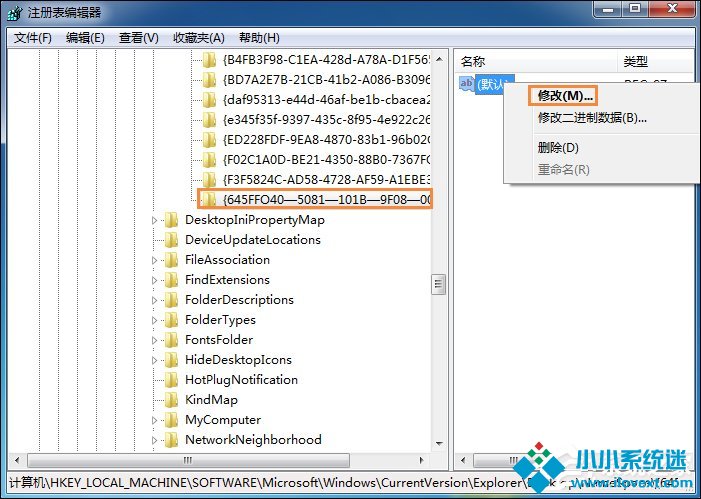This screenshot has width=701, height=499.
Task: Select the DeviceUpdateLocations key label
Action: (x=253, y=240)
